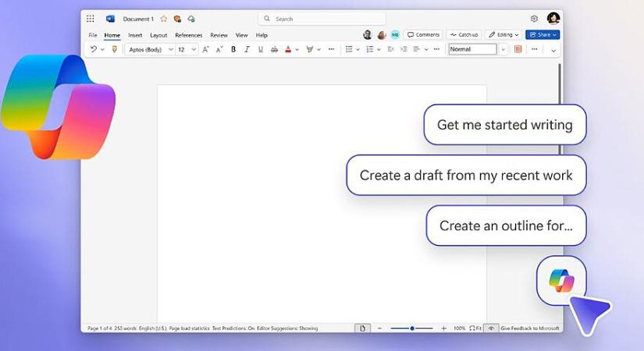Open the settings gear
Image resolution: width=644 pixels, height=351 pixels.
[x=534, y=19]
